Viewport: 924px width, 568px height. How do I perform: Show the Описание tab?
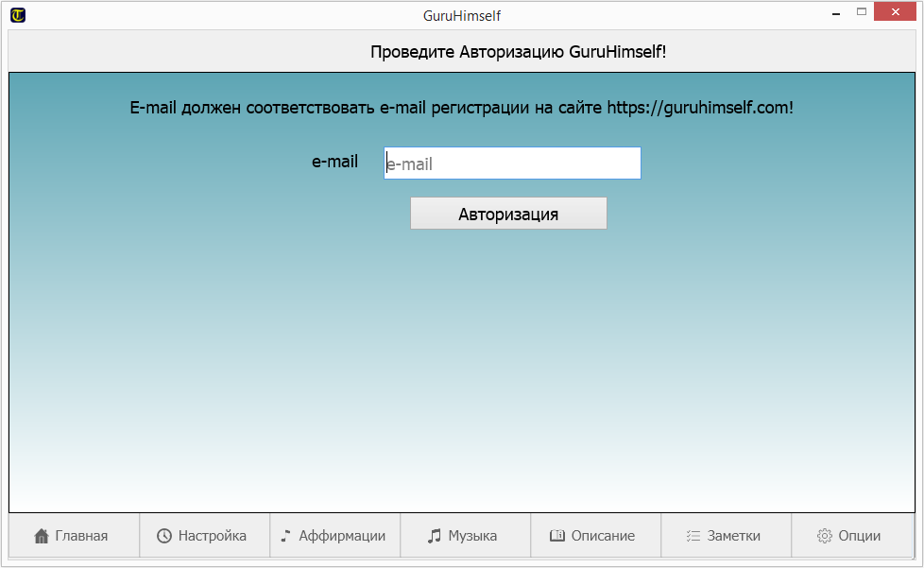tap(603, 536)
